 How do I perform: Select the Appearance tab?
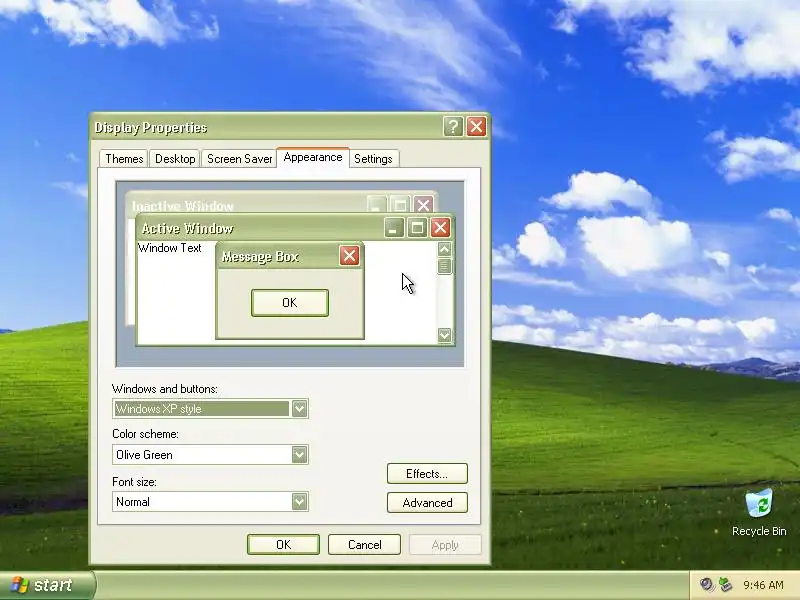313,157
